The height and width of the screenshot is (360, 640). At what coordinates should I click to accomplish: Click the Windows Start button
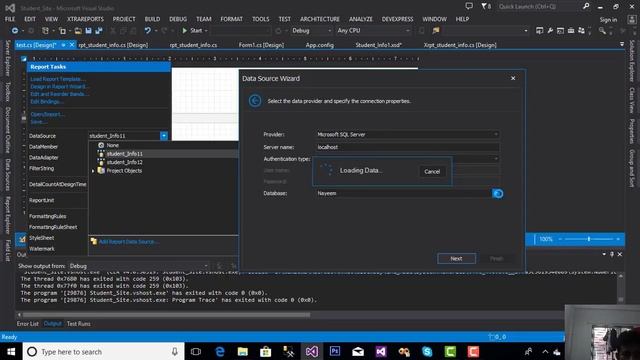(11, 351)
